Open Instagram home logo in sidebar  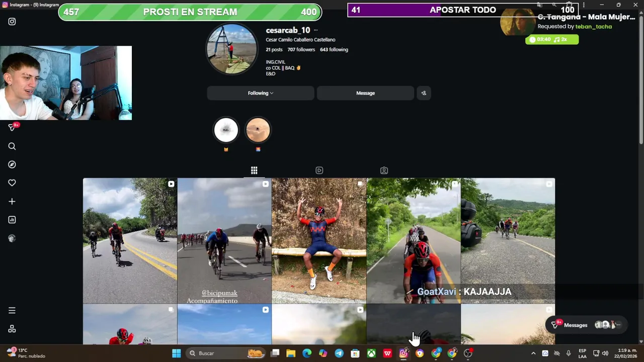[12, 22]
